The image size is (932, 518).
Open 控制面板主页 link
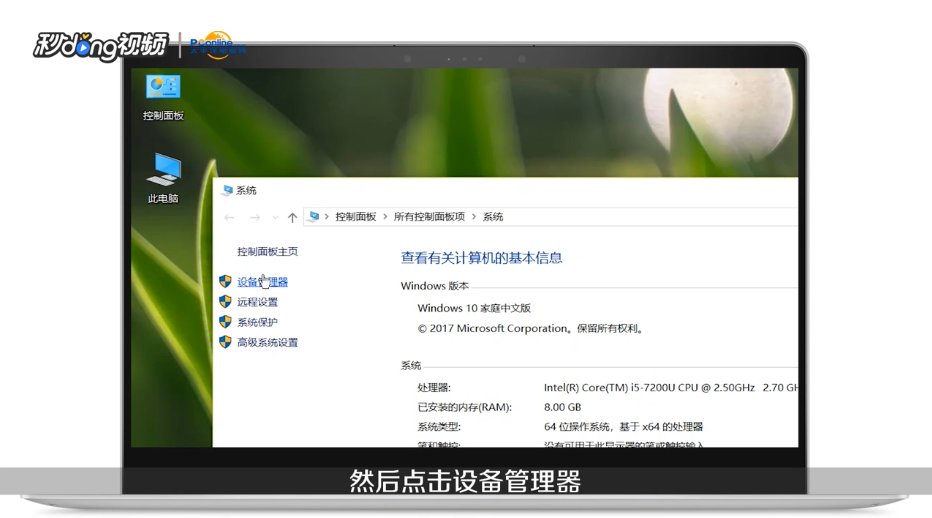267,252
